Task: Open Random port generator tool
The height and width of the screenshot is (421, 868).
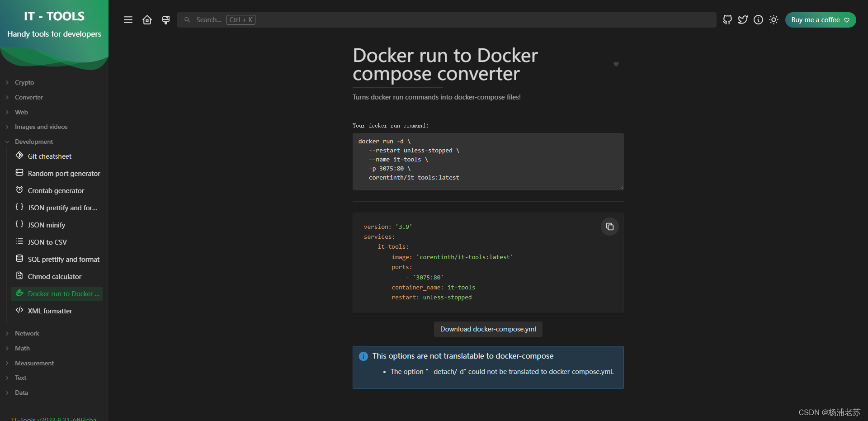Action: click(x=57, y=174)
